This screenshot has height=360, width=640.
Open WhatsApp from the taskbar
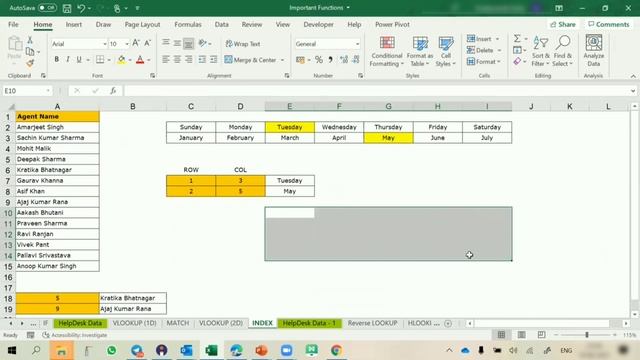[x=111, y=350]
